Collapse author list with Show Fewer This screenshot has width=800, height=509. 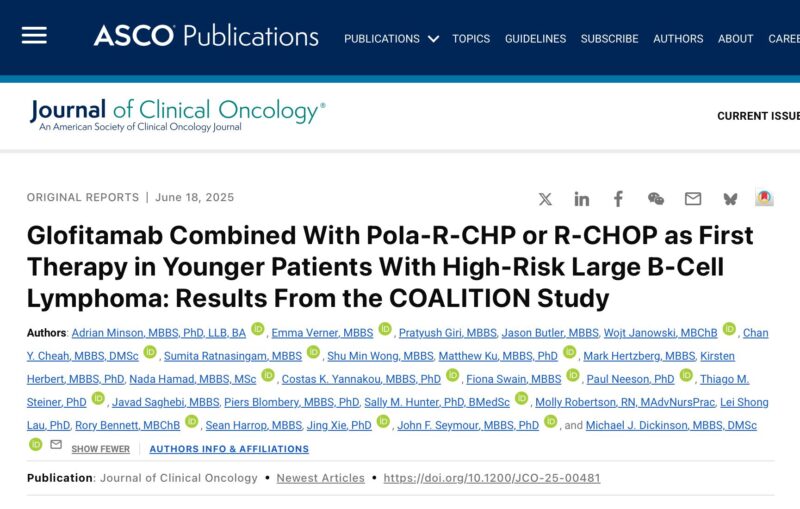[101, 449]
